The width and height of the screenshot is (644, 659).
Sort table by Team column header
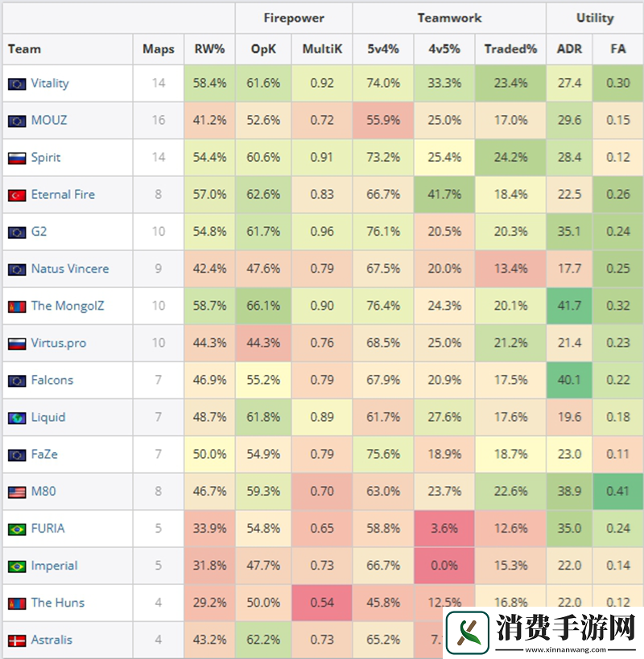point(24,49)
